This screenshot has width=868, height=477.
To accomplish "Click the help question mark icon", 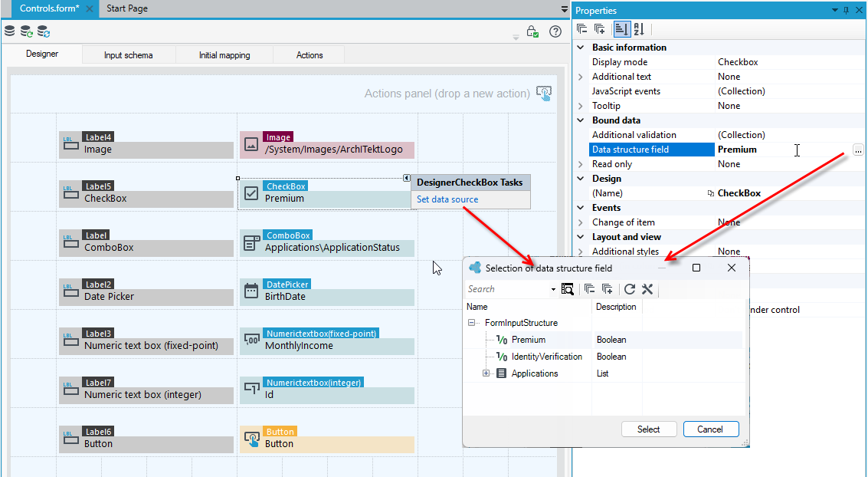I will (555, 31).
